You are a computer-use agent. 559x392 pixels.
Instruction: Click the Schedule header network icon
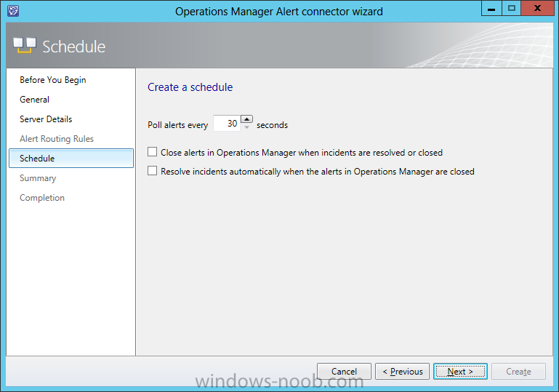tap(25, 46)
